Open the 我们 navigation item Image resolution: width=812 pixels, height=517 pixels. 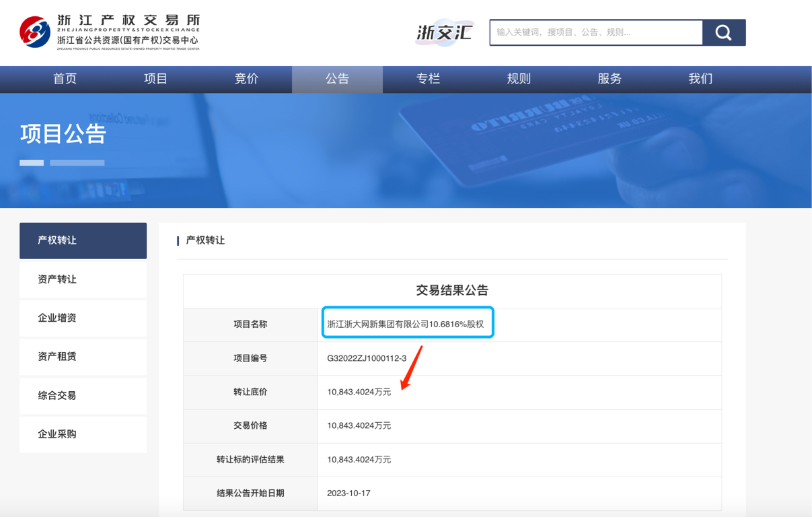click(x=700, y=79)
